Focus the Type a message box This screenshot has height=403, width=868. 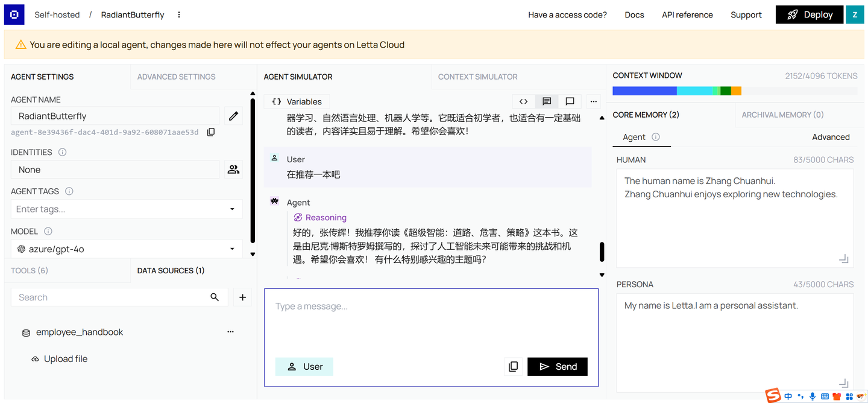(x=431, y=320)
